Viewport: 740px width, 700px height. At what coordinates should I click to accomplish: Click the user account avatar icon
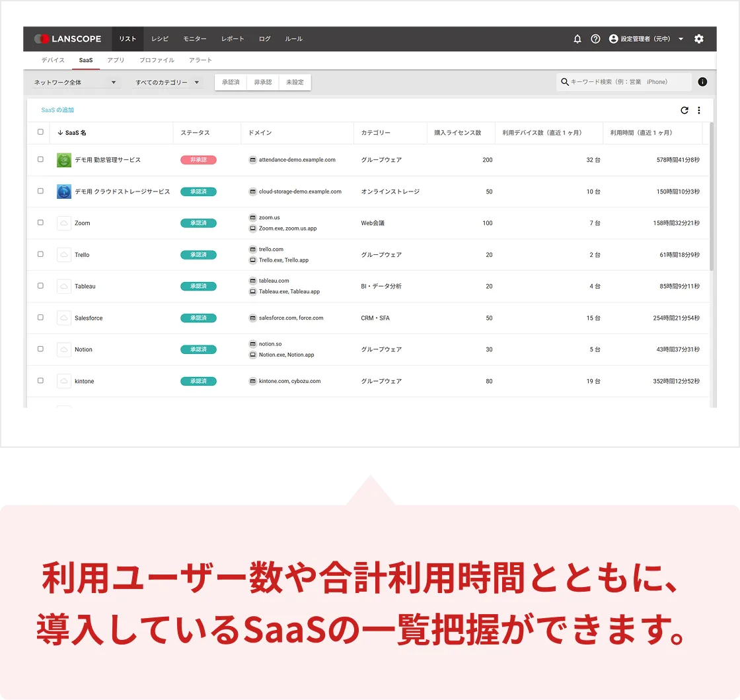tap(614, 39)
